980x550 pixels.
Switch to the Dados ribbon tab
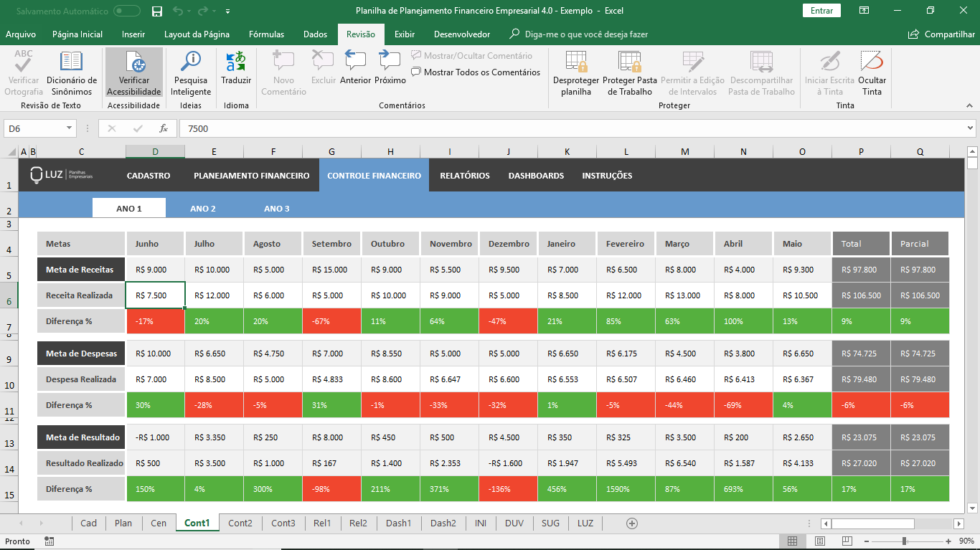(315, 34)
